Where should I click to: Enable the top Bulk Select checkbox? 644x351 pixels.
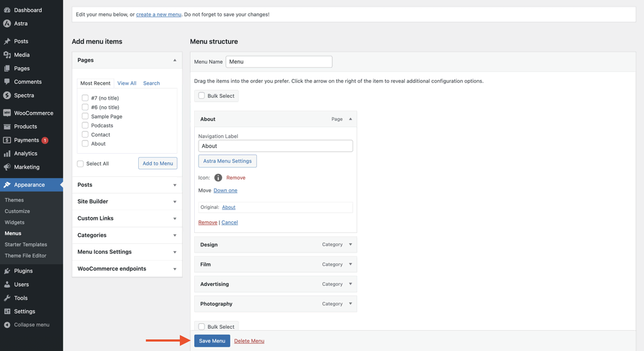202,96
